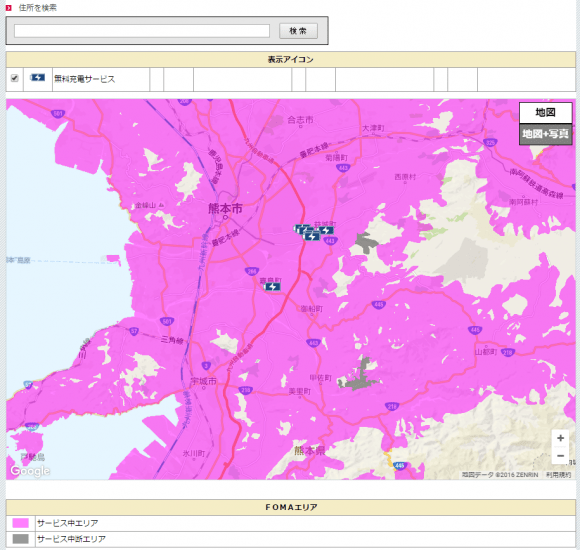The image size is (580, 550).
Task: Click the route 266 road shield
Action: 252,271
